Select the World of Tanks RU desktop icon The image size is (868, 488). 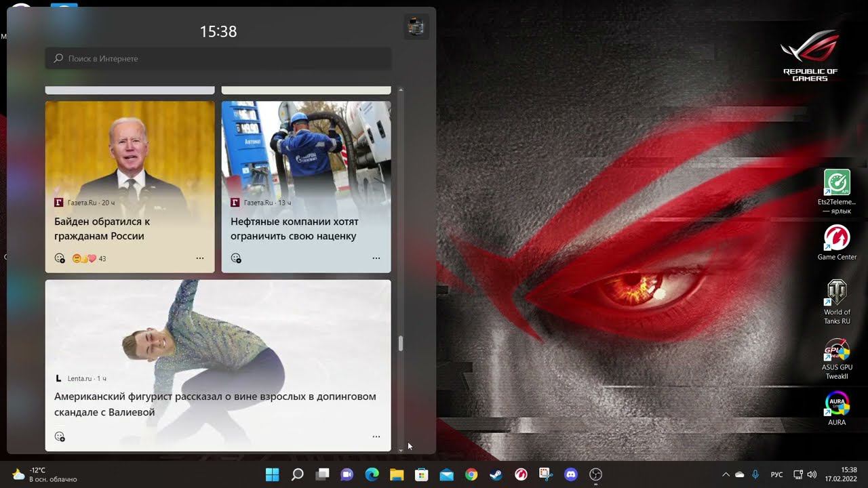(x=837, y=302)
